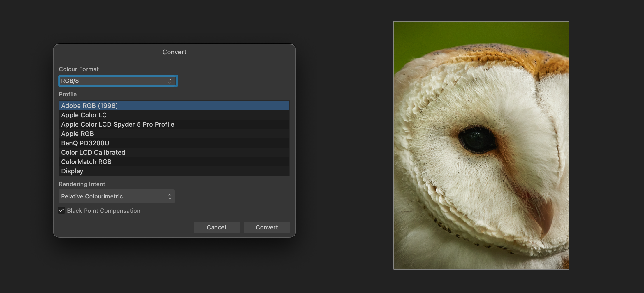The height and width of the screenshot is (293, 644).
Task: Select Apple Color LCD Spyder 5 Pro Profile
Action: coord(174,124)
